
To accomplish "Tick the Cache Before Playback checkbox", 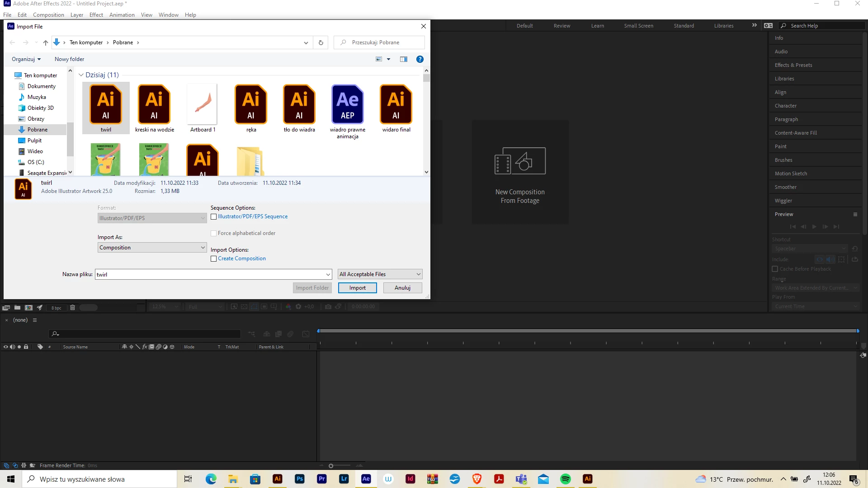I will [775, 269].
